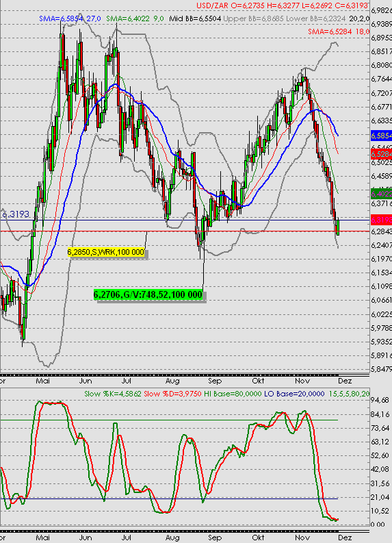The image size is (392, 543).
Task: Click the 6,1970 price axis value
Action: [381, 259]
